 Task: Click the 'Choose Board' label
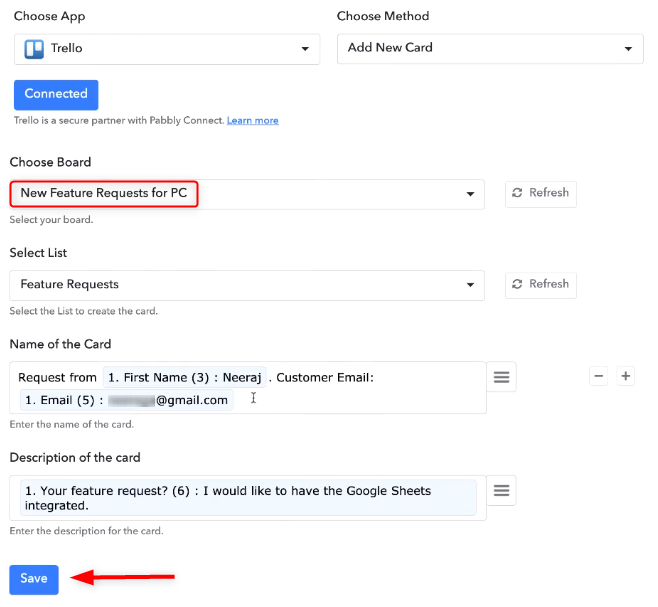[50, 162]
